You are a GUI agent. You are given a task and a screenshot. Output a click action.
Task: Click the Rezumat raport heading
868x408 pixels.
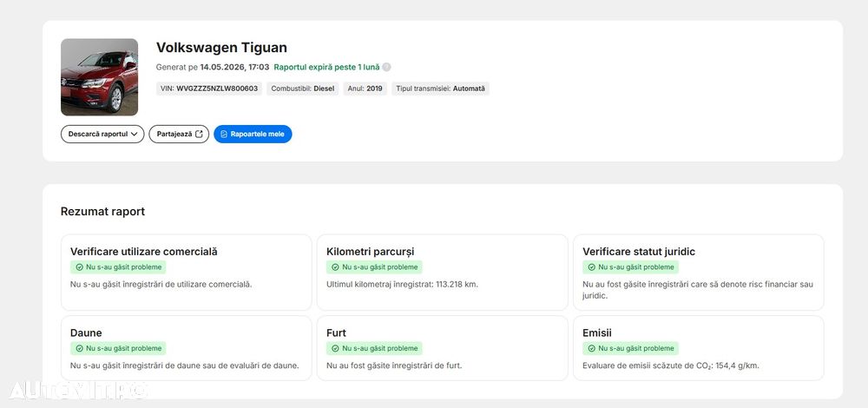pyautogui.click(x=103, y=212)
